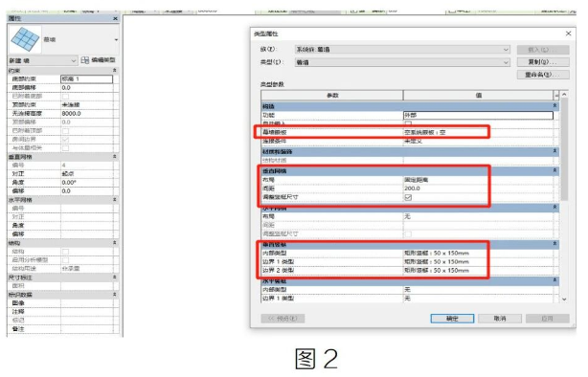Click the scroll-up arrow of parameter list
Screen dimensions: 588x377
coord(564,95)
